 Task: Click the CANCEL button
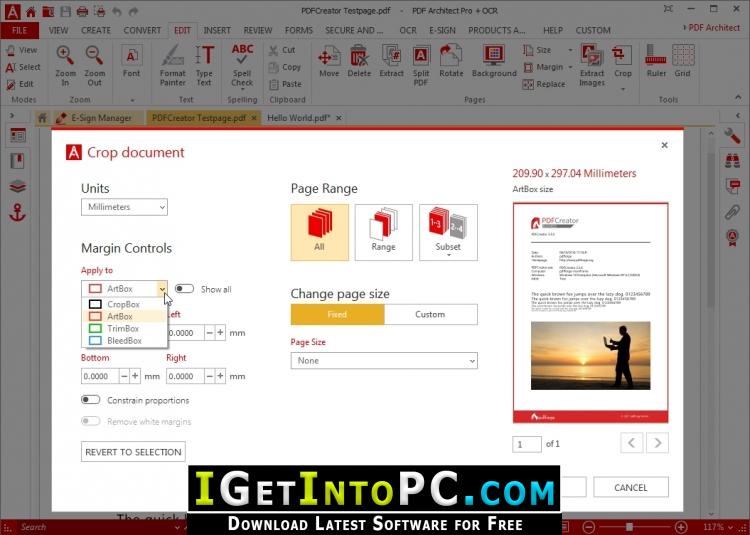pos(631,487)
